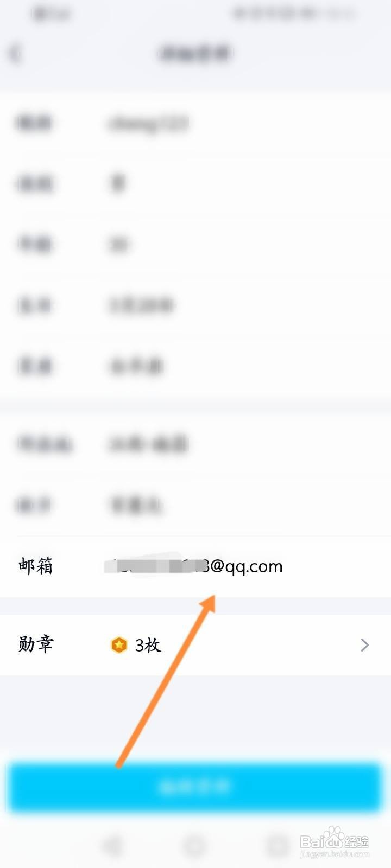The width and height of the screenshot is (391, 868).
Task: Tap the Android home navigation button
Action: pos(195,845)
